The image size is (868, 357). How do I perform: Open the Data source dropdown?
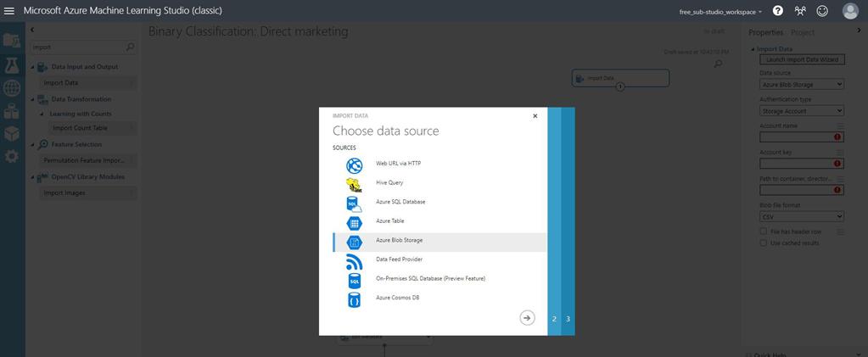[802, 84]
